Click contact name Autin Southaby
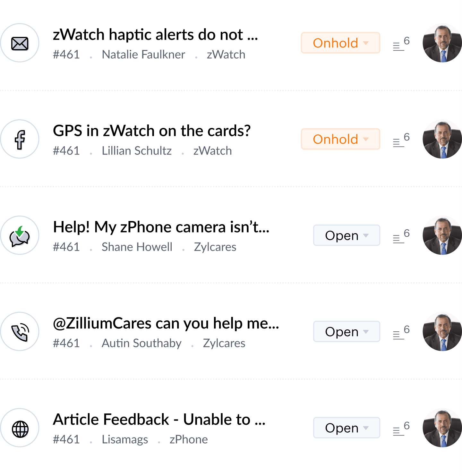Viewport: 462px width, 476px height. 141,344
